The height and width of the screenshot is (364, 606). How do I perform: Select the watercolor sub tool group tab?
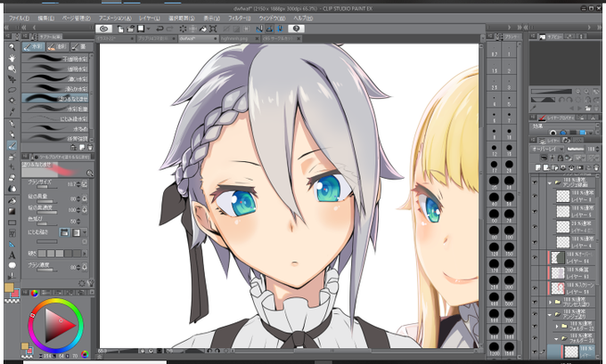click(x=33, y=46)
